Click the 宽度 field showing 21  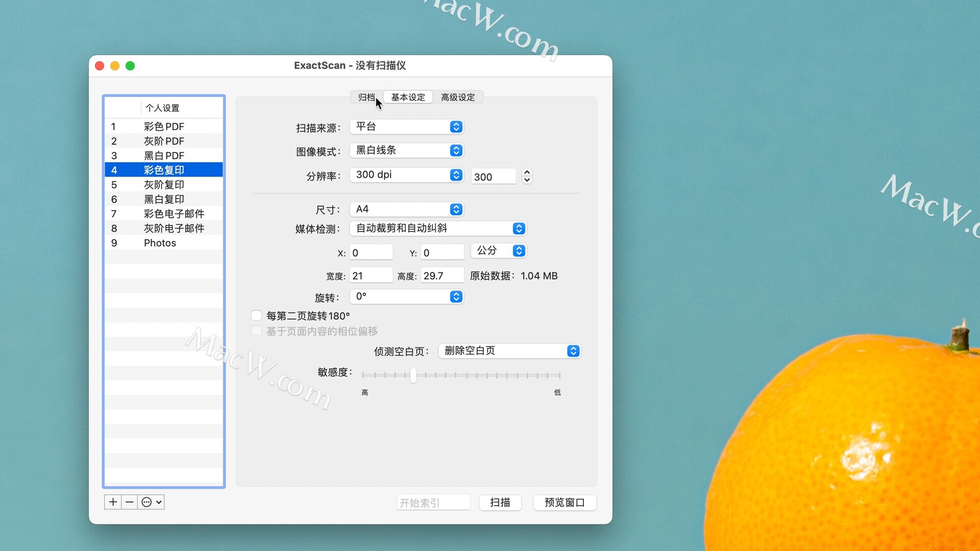pyautogui.click(x=371, y=275)
